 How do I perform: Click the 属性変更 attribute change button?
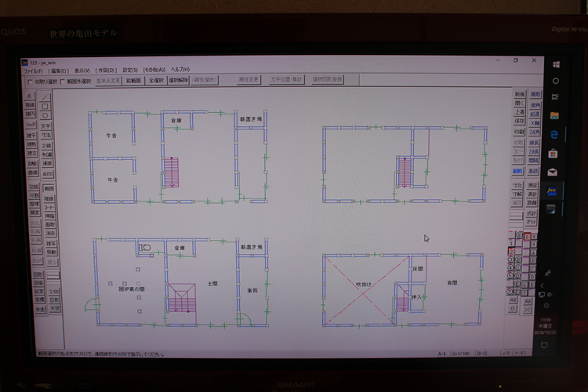(x=249, y=80)
